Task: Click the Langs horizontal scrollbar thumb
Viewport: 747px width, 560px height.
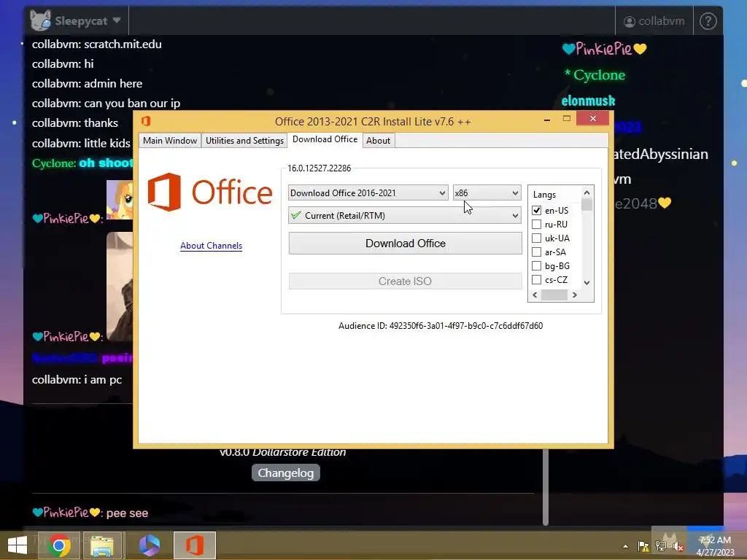Action: [x=554, y=295]
